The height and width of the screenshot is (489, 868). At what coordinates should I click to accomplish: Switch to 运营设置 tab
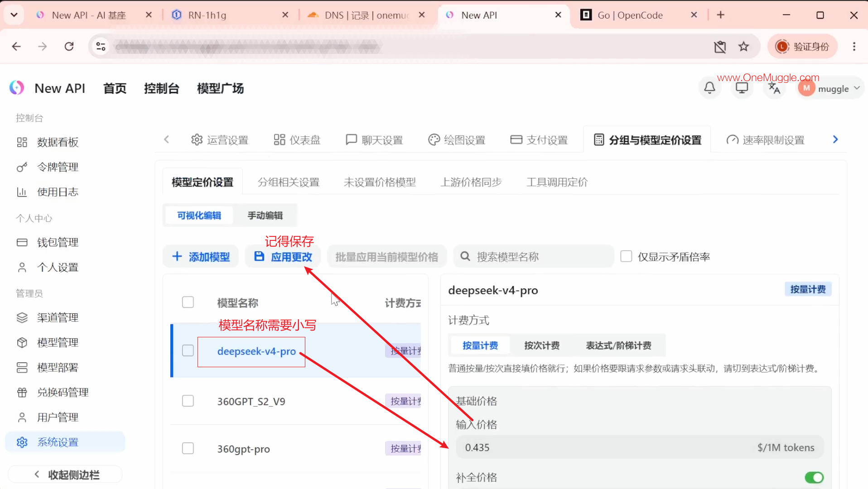(220, 140)
